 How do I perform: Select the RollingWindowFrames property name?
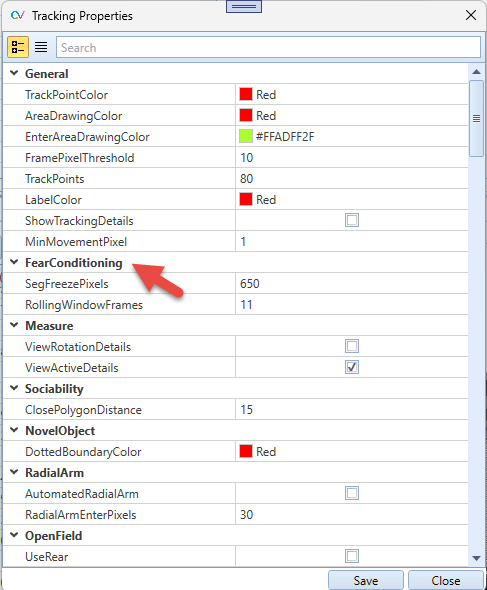(84, 305)
